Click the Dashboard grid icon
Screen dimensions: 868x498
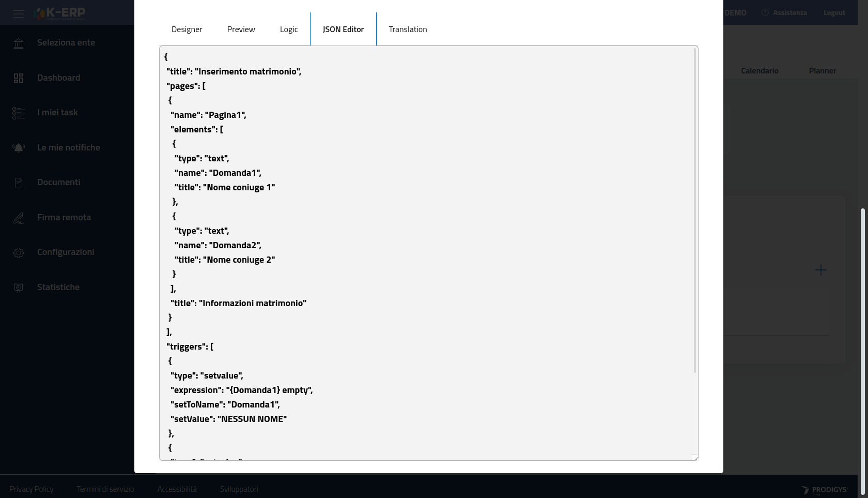point(19,78)
